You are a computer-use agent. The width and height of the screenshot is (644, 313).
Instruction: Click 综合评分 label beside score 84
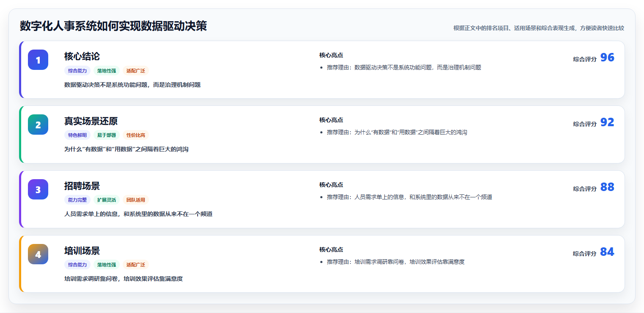585,254
